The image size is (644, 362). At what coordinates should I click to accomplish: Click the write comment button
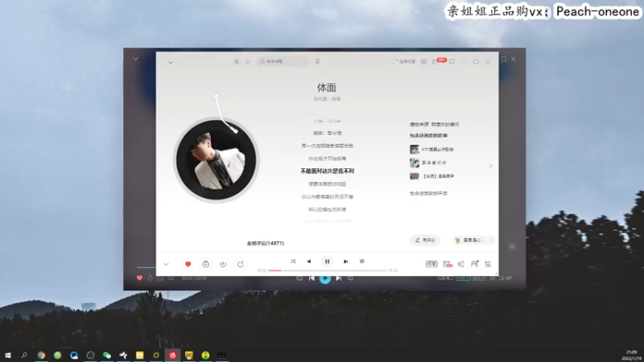tap(425, 240)
